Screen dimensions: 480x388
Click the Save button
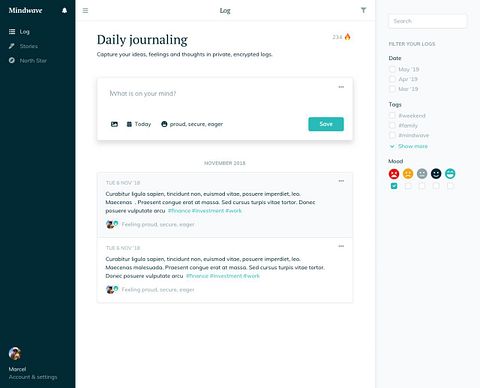tap(326, 124)
